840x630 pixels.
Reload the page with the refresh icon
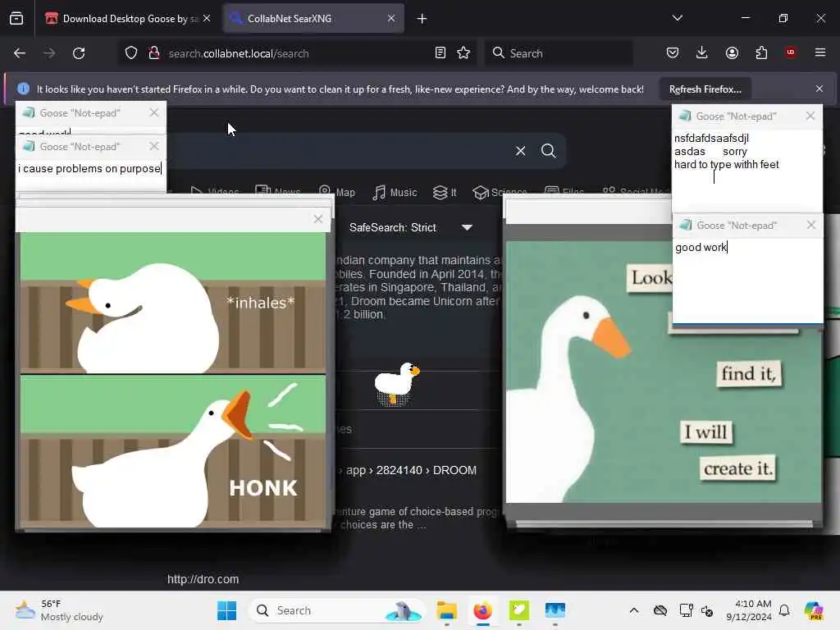79,53
